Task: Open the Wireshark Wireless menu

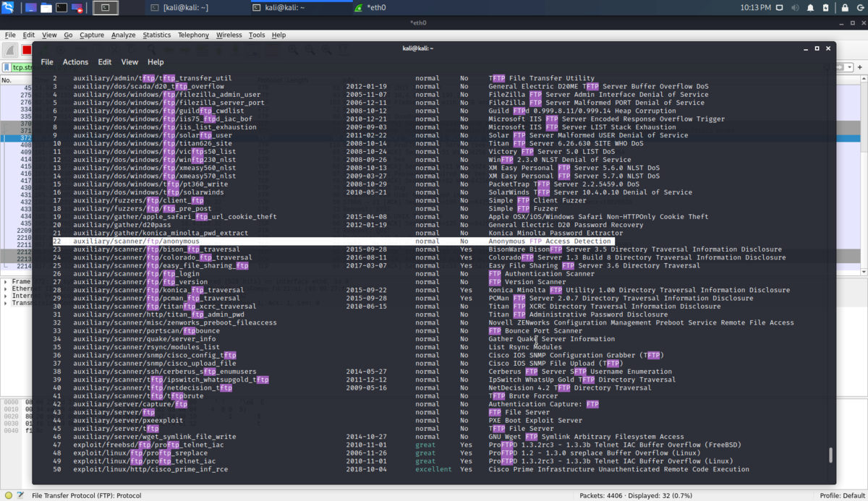Action: (229, 35)
